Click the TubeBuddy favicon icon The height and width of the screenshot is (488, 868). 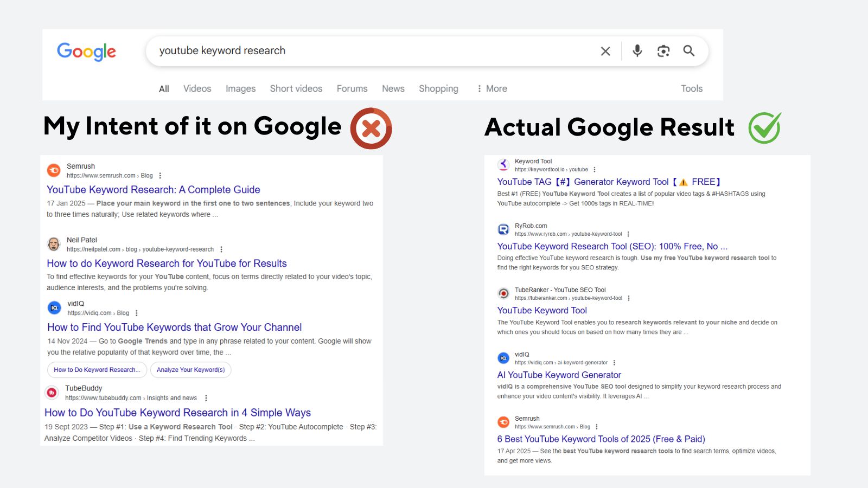point(52,393)
